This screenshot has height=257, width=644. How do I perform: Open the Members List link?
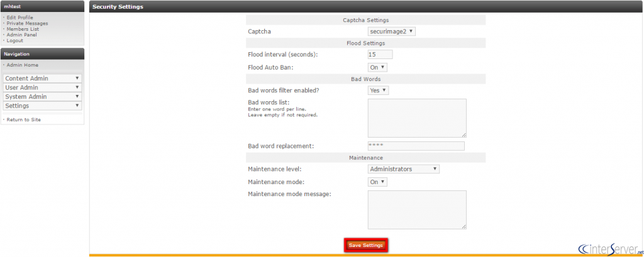(x=23, y=29)
